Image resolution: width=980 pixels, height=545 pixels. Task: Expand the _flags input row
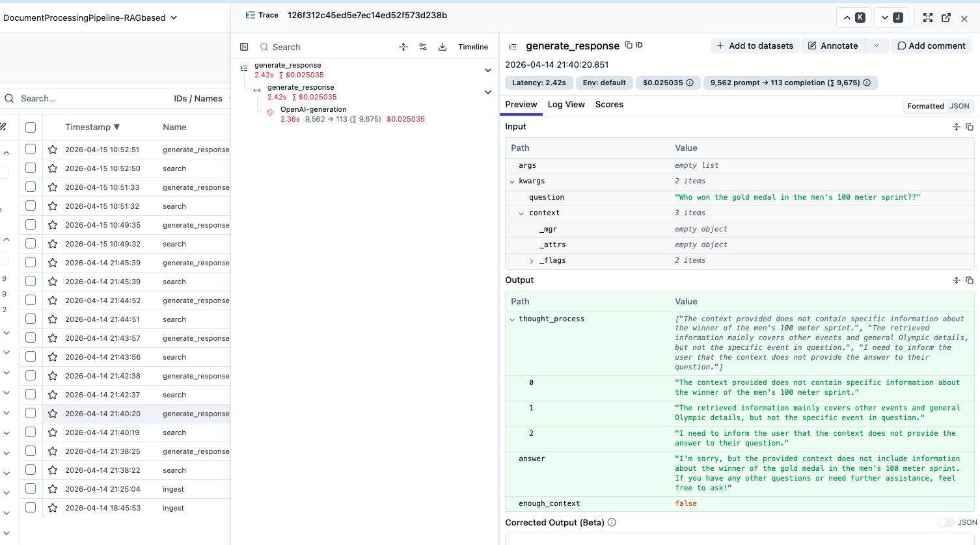pos(532,261)
